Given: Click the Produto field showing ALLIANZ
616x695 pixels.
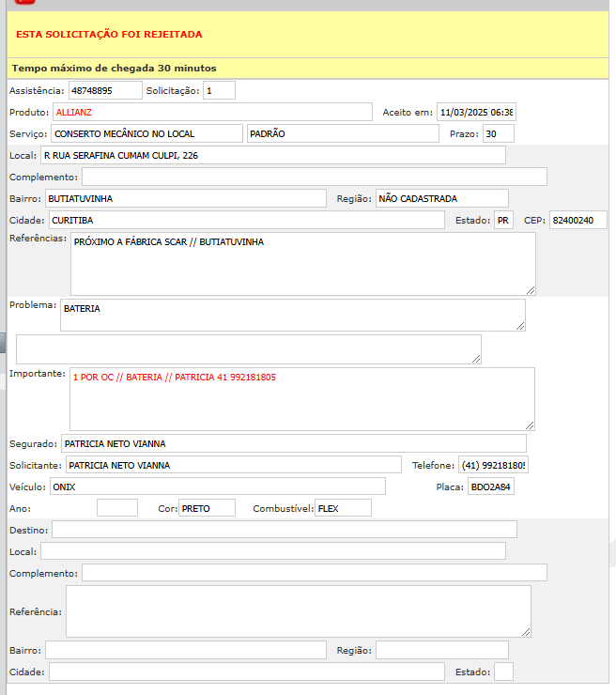Looking at the screenshot, I should click(212, 112).
